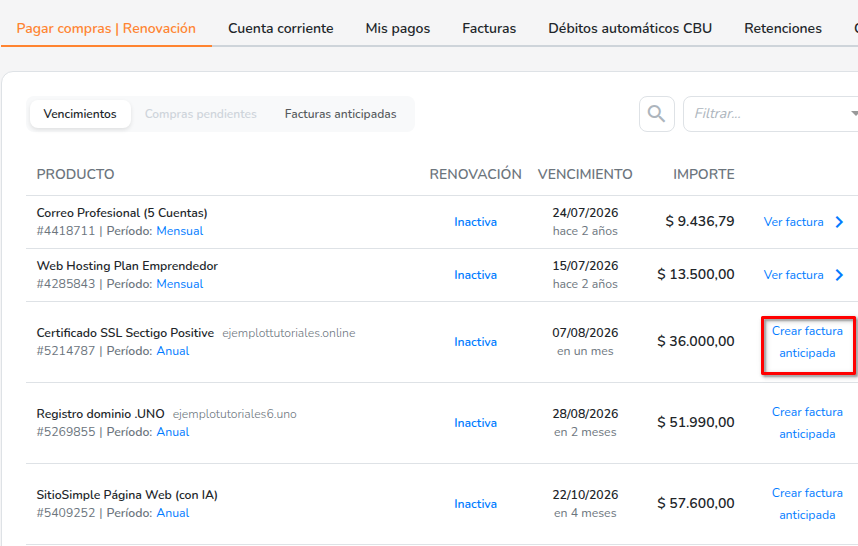Click domain ejemplotutoriales6.uno
This screenshot has height=546, width=858.
click(x=235, y=414)
